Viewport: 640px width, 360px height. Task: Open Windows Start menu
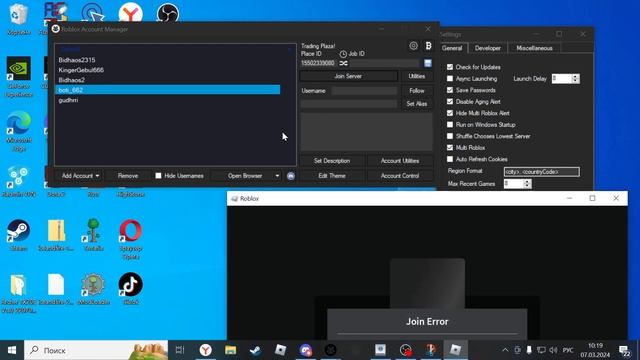coord(12,350)
